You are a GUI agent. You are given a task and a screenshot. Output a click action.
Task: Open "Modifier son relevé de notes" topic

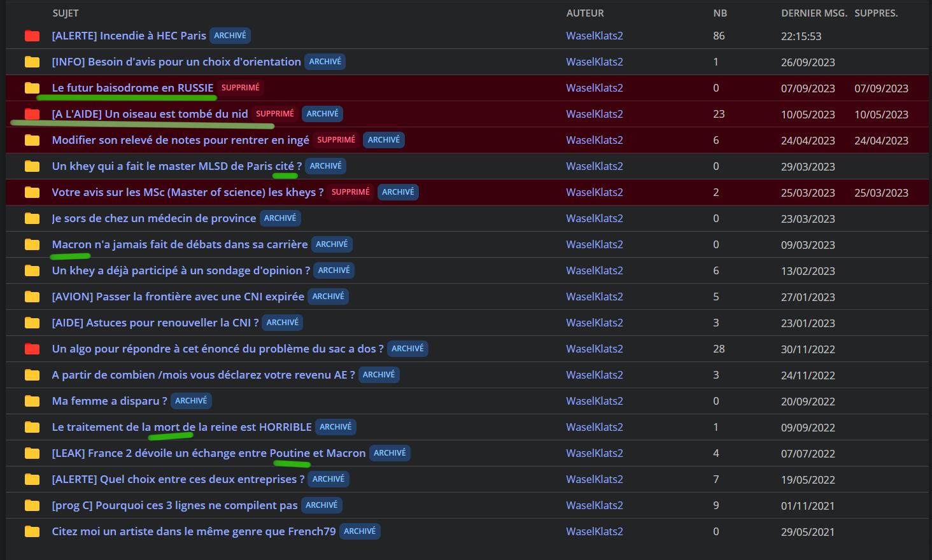pos(180,140)
